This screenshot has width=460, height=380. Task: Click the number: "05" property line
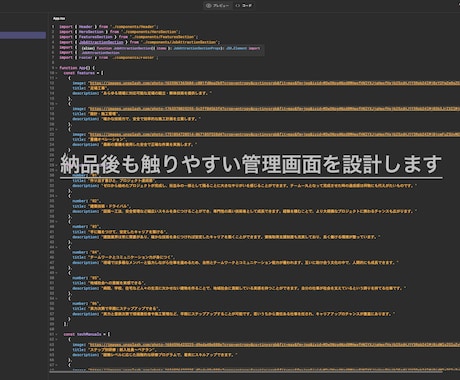tap(87, 278)
